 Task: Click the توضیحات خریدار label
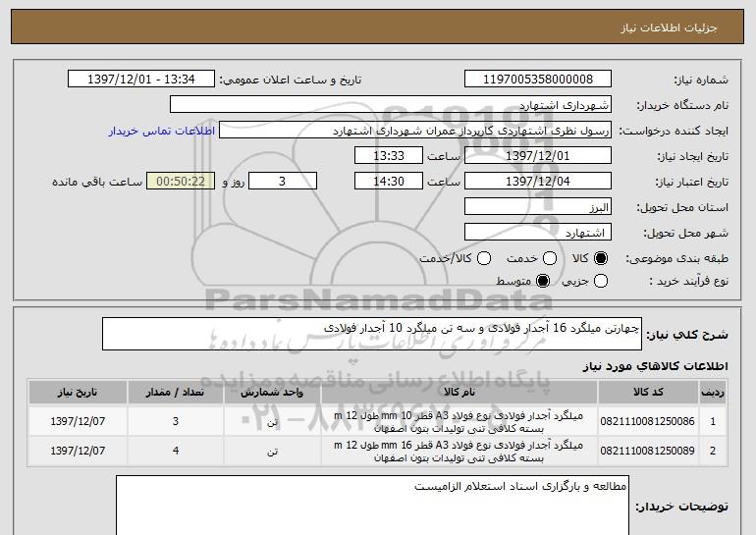coord(681,508)
